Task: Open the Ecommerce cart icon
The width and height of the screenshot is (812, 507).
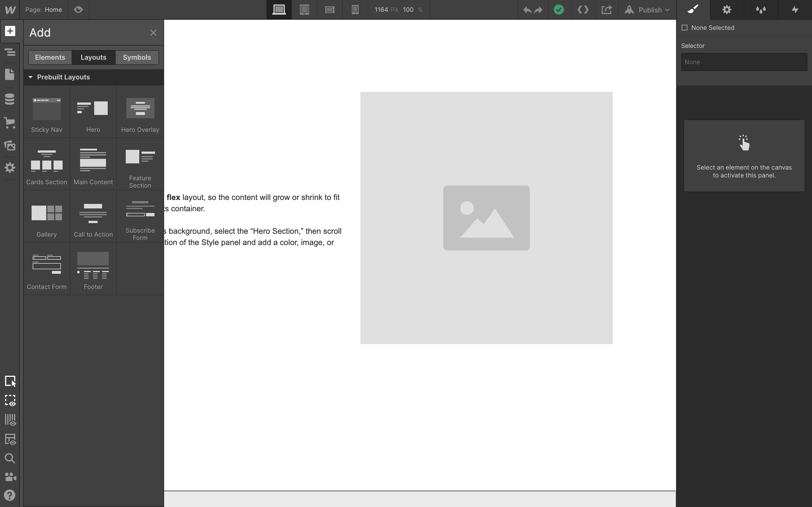Action: click(10, 123)
